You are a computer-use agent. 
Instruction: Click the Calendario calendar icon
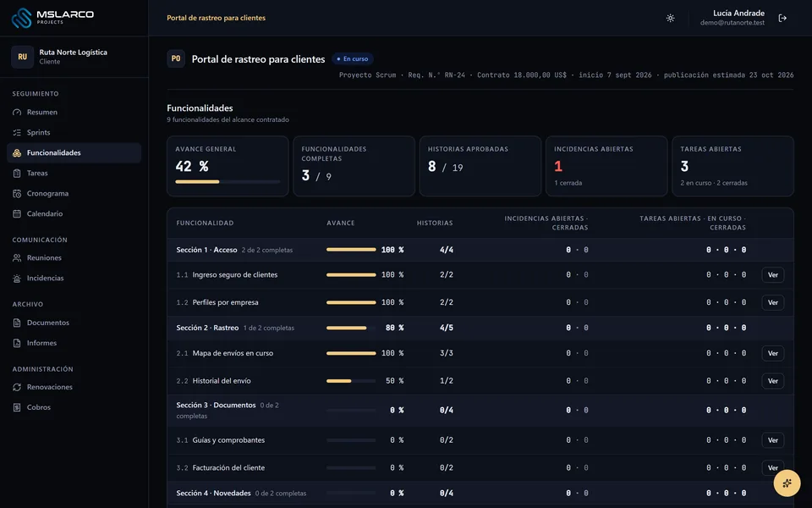click(17, 213)
